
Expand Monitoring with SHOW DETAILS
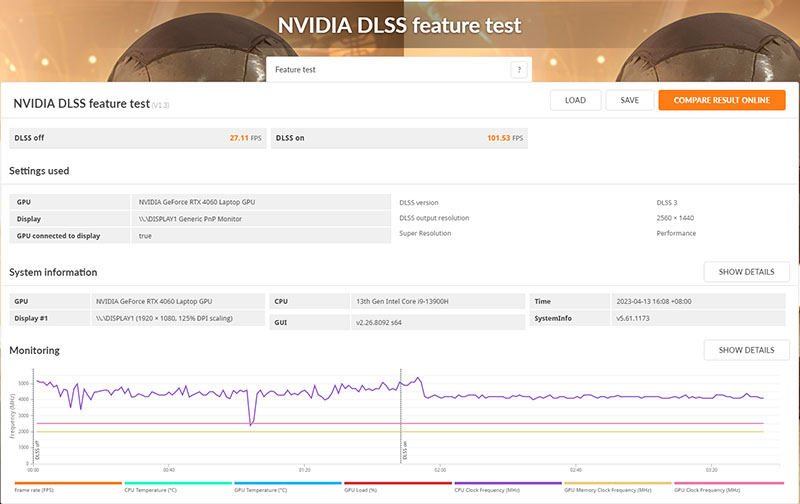click(x=745, y=350)
